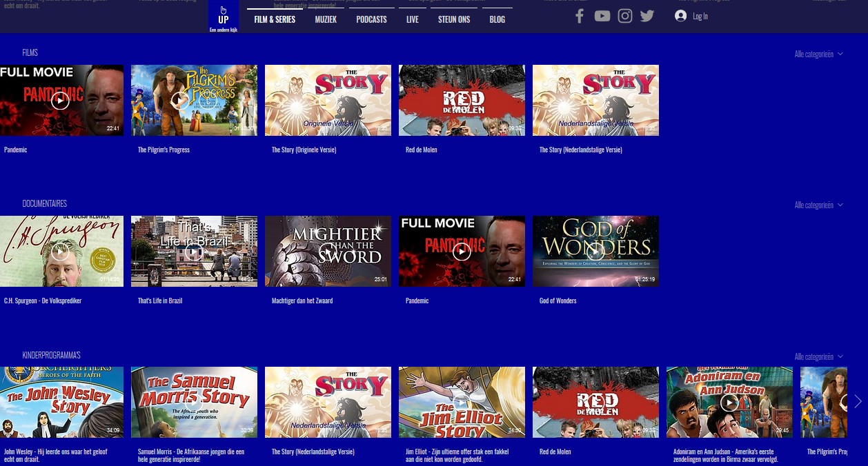868x466 pixels.
Task: Open Red de Molen thumbnail in Films
Action: pos(462,101)
